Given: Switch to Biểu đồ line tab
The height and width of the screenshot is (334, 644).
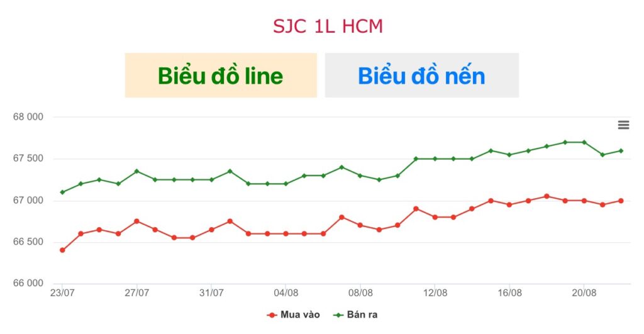Looking at the screenshot, I should tap(221, 75).
